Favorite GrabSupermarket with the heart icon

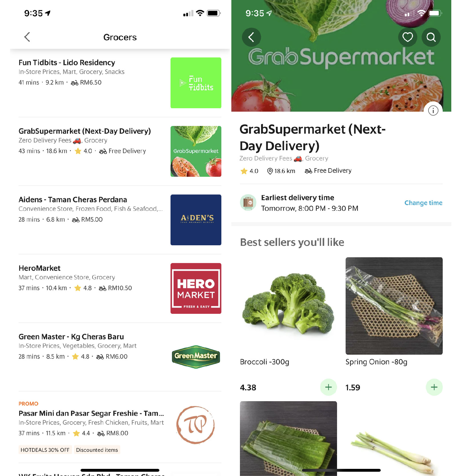408,37
